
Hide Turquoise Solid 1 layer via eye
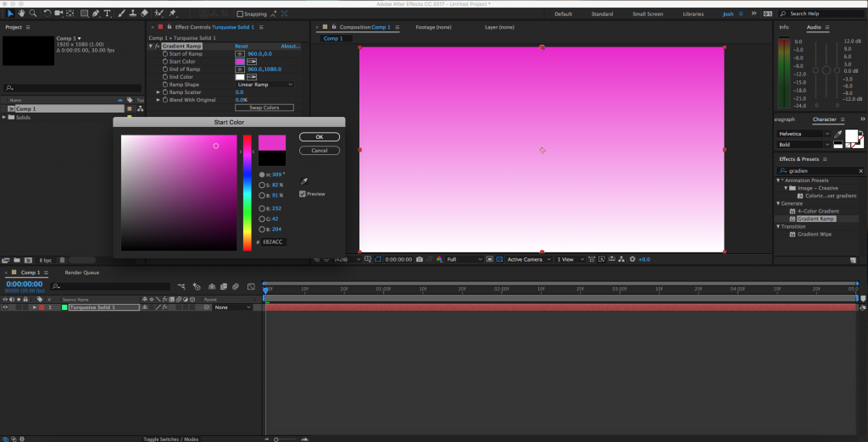(5, 307)
